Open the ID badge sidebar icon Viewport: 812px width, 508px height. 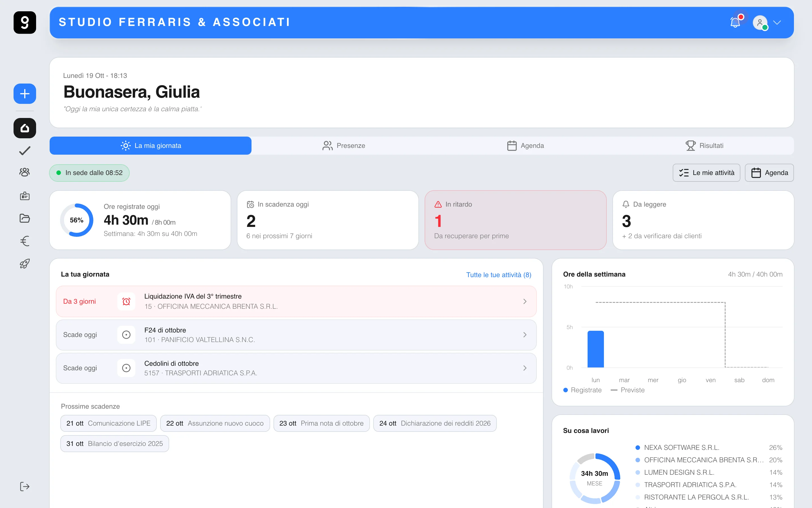(x=25, y=196)
